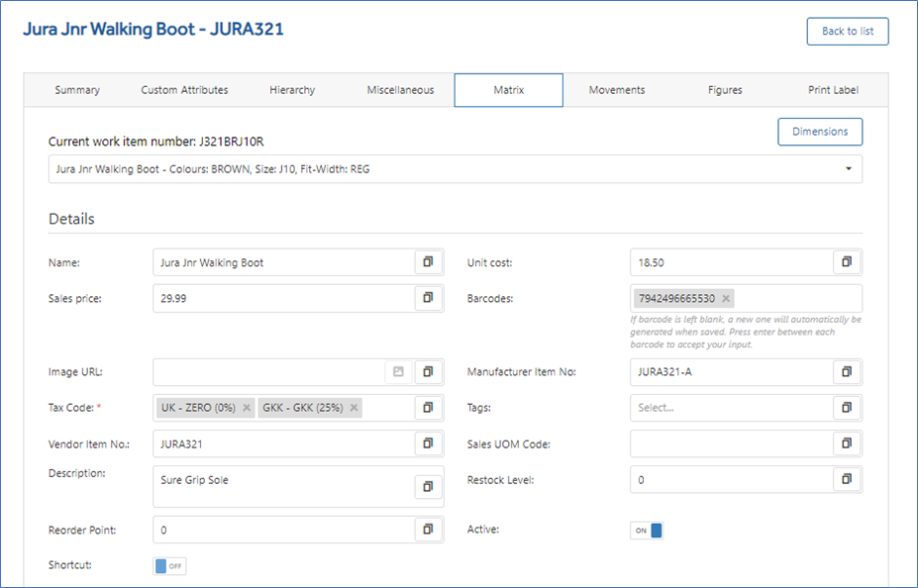
Task: Click the copy icon beside Restock Level
Action: pyautogui.click(x=847, y=480)
